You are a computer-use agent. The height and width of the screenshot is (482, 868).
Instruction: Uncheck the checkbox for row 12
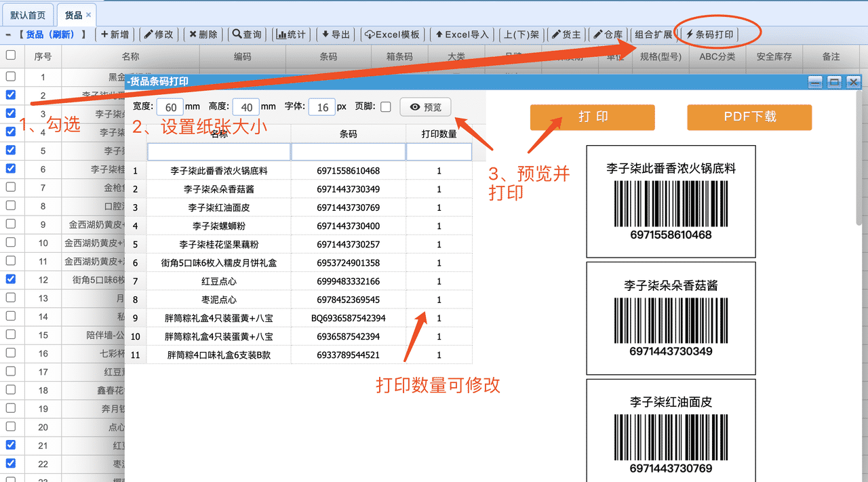(x=11, y=279)
